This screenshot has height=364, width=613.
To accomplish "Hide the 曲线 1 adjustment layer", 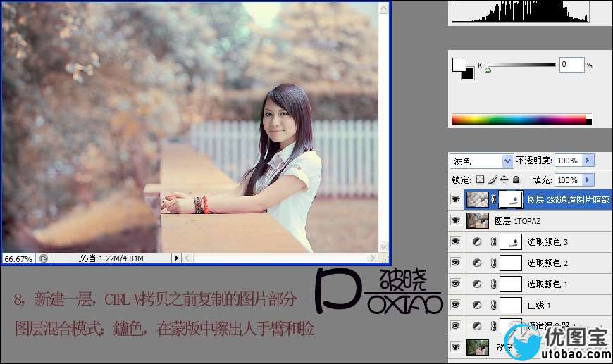I will pyautogui.click(x=455, y=305).
